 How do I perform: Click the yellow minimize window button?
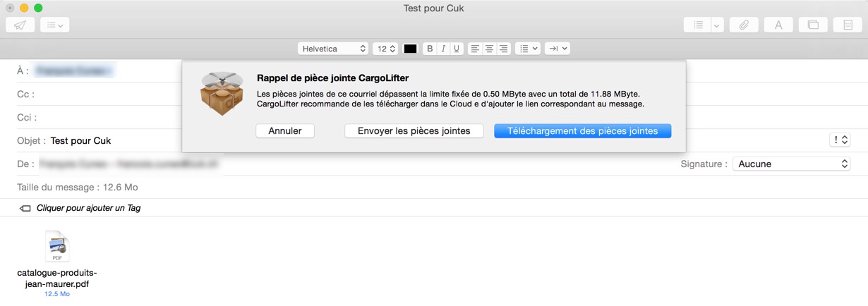tap(24, 8)
